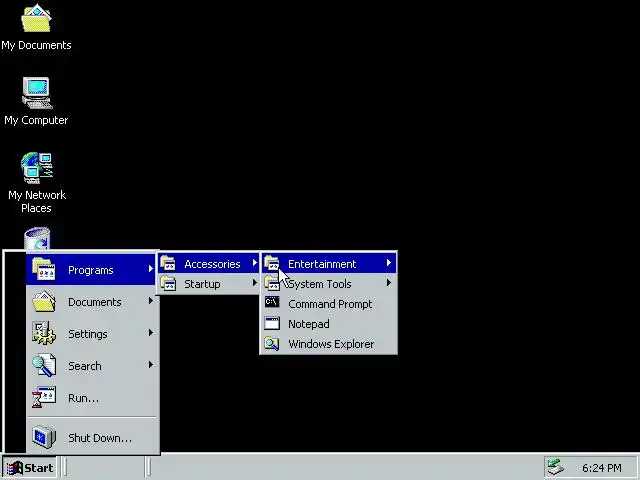
Task: Open the Settings menu entry
Action: pos(91,333)
